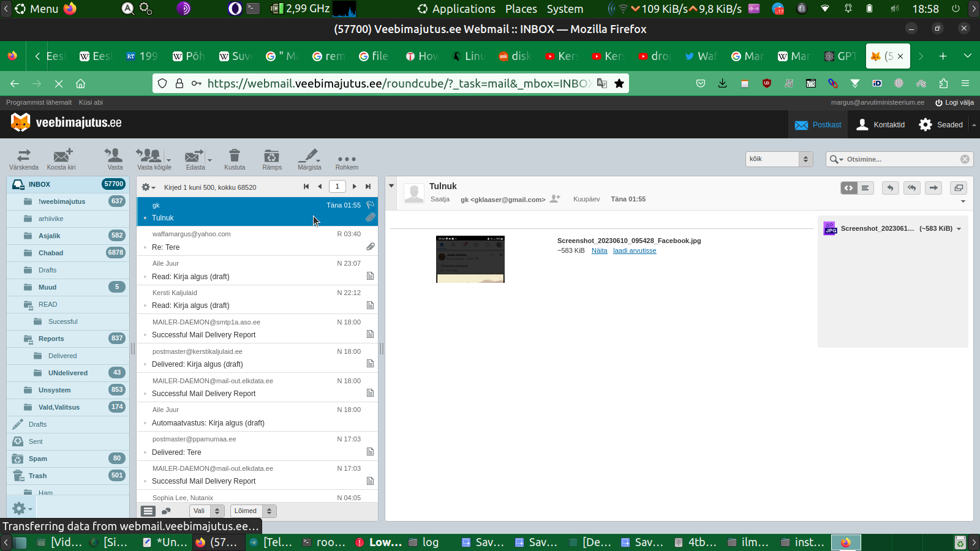Open the Trash folder
Screen dimensions: 980x551
[68, 476]
